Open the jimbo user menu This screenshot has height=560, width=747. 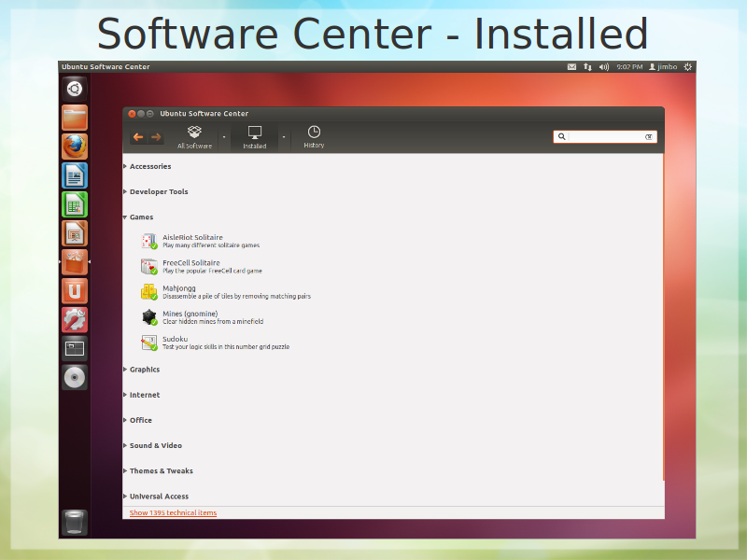(x=663, y=67)
